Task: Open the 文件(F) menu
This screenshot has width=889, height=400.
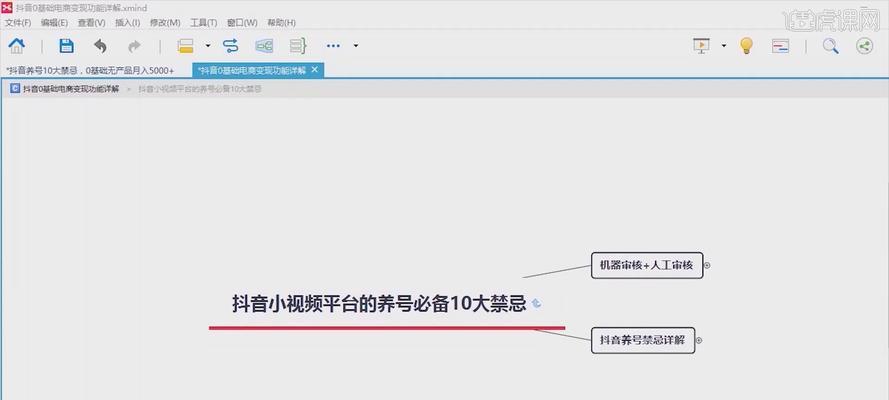Action: 18,23
